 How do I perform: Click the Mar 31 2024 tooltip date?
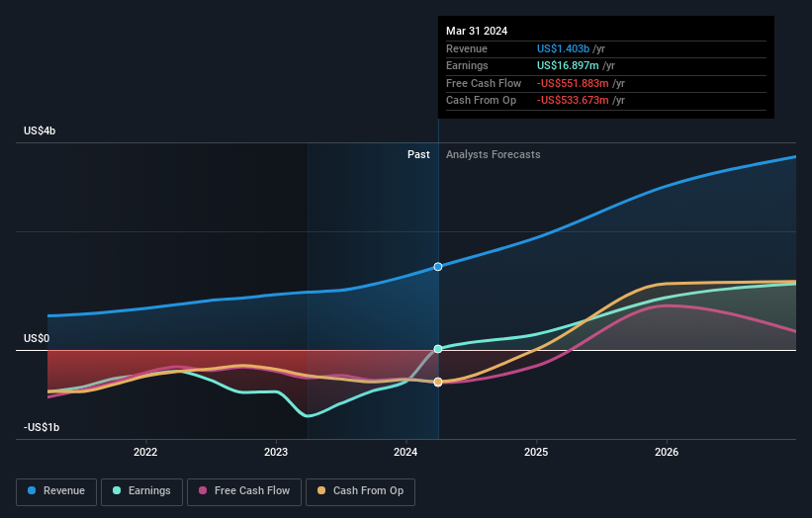tap(477, 31)
